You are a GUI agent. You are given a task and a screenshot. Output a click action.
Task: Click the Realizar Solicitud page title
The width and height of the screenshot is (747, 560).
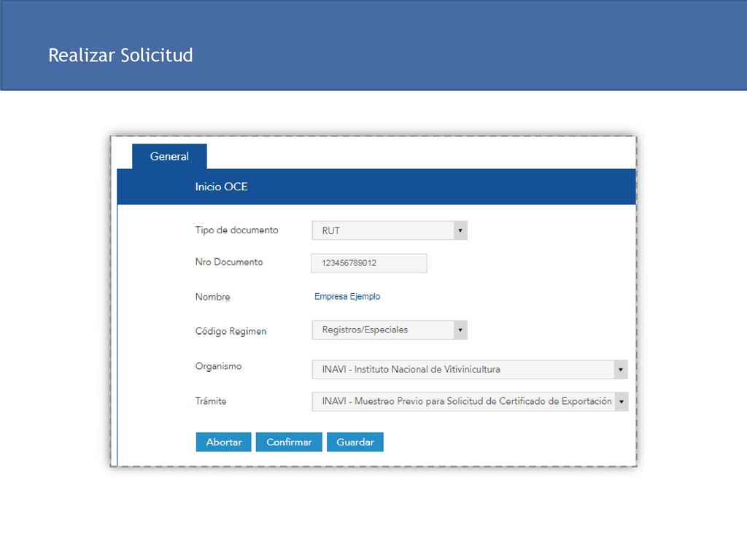pyautogui.click(x=120, y=55)
